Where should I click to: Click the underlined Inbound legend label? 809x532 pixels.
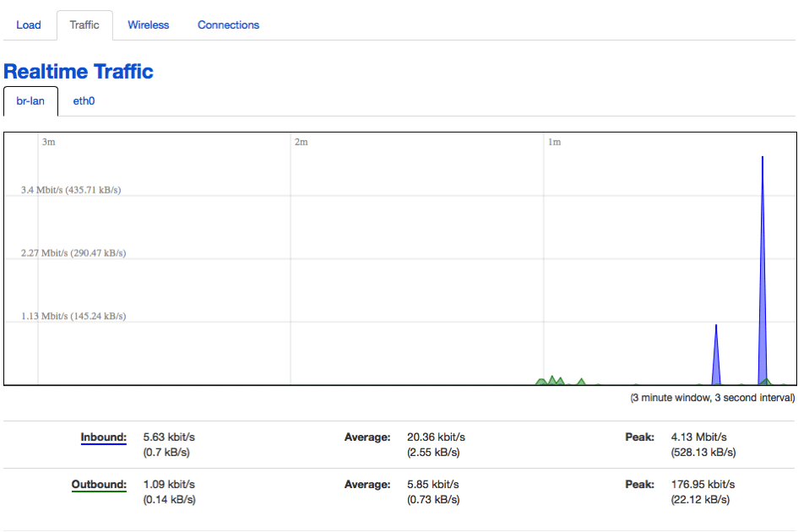[x=103, y=437]
